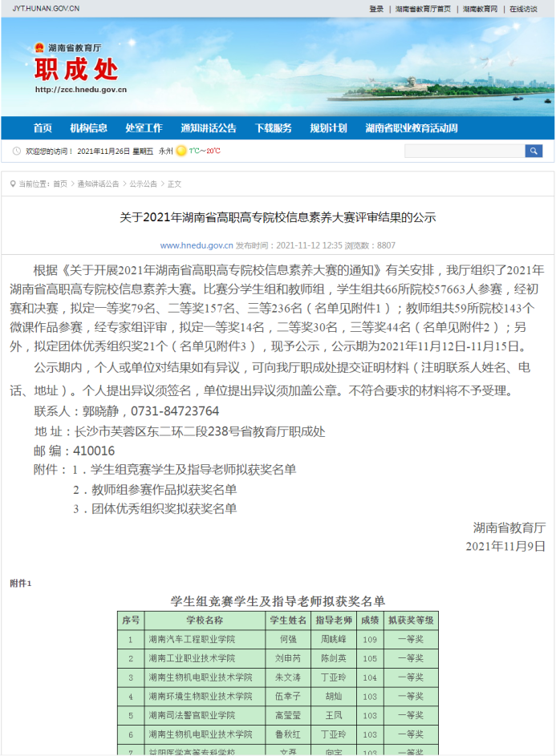Screen dimensions: 556x756
Task: Open 下载服务 navigation item
Action: (x=274, y=128)
